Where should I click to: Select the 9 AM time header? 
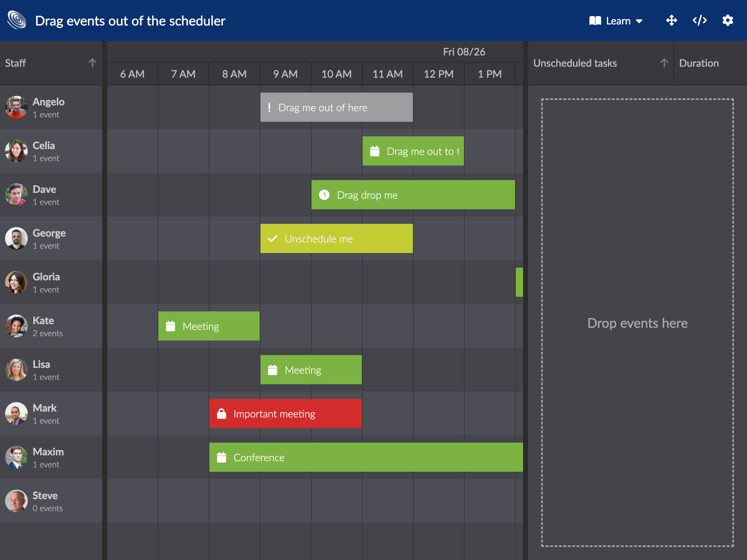[285, 74]
